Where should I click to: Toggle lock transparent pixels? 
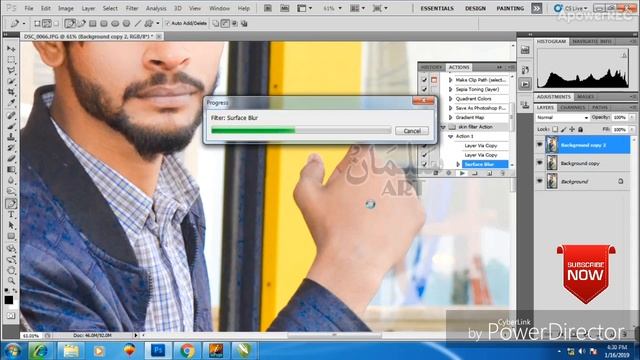[555, 129]
